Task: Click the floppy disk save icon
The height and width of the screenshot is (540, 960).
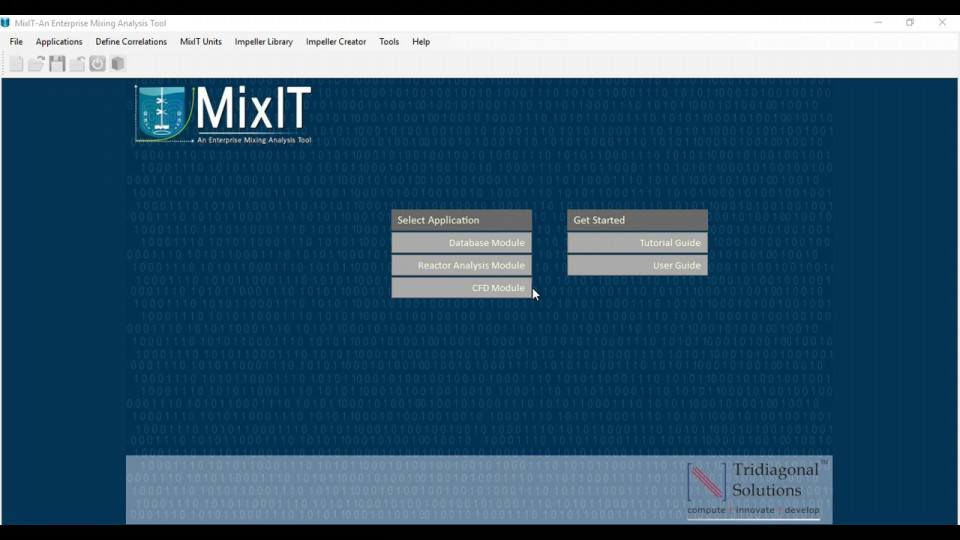Action: coord(57,64)
